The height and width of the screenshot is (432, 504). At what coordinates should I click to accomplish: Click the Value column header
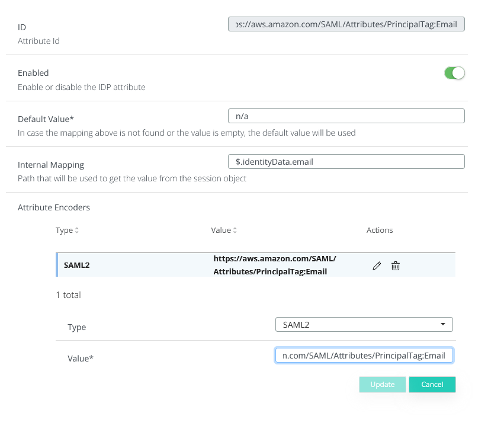[220, 231]
